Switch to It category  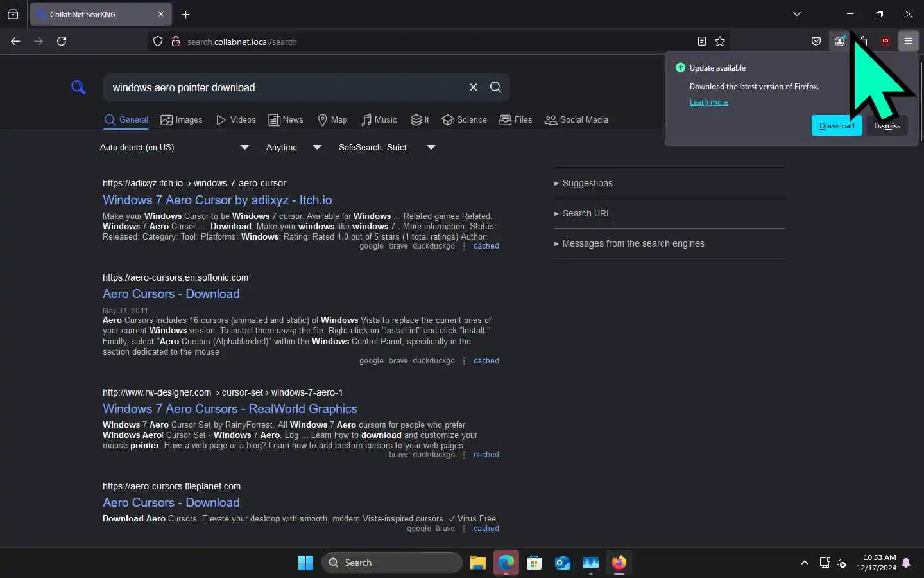[x=420, y=120]
